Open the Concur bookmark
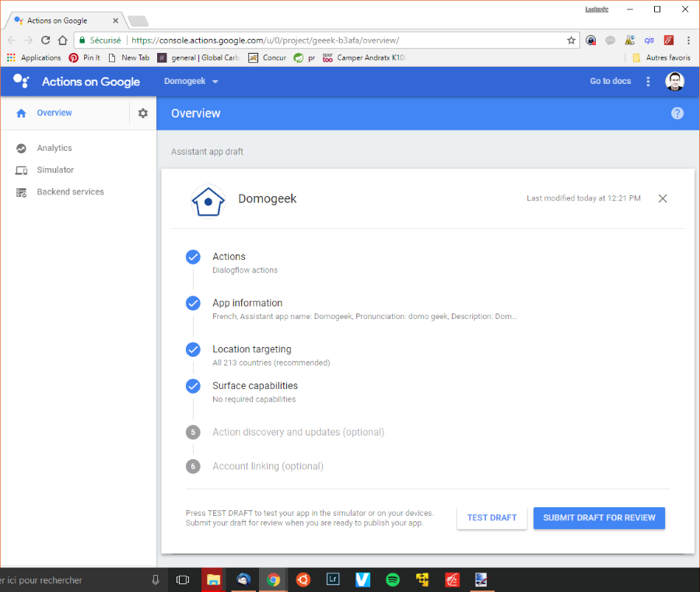Viewport: 700px width, 592px height. pos(267,58)
